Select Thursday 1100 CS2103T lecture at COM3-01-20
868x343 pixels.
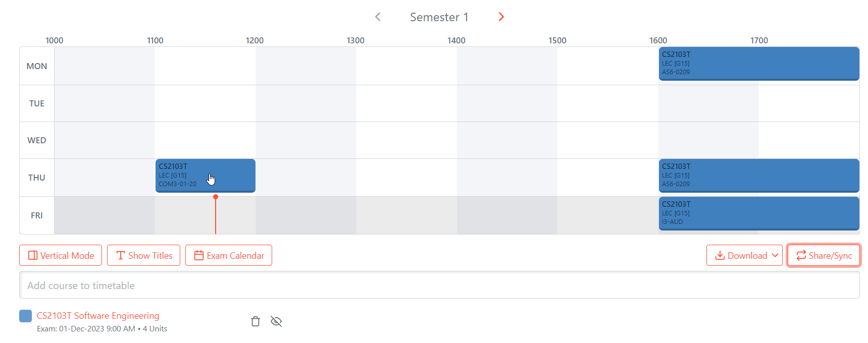(x=205, y=176)
